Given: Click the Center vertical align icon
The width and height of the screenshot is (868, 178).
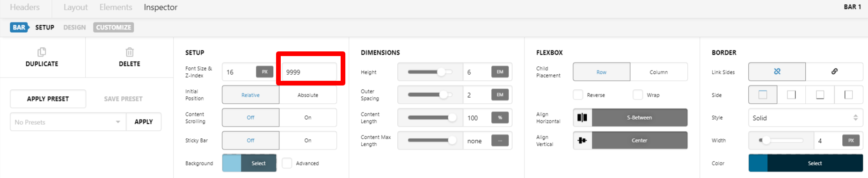Looking at the screenshot, I should click(582, 140).
